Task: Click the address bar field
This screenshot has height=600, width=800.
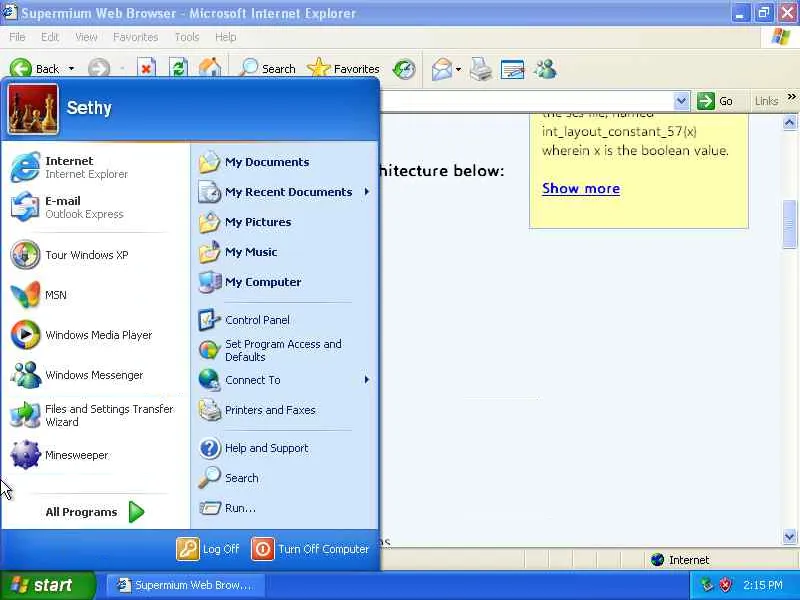Action: (527, 101)
